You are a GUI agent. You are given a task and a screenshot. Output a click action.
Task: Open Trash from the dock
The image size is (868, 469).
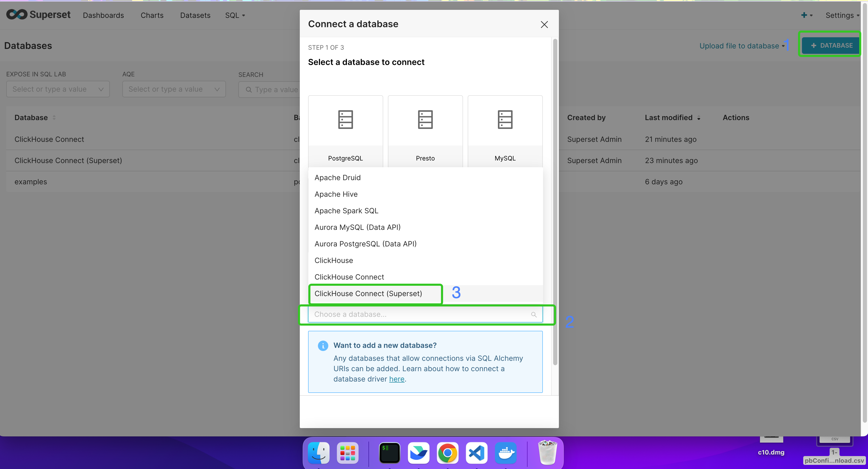(547, 453)
